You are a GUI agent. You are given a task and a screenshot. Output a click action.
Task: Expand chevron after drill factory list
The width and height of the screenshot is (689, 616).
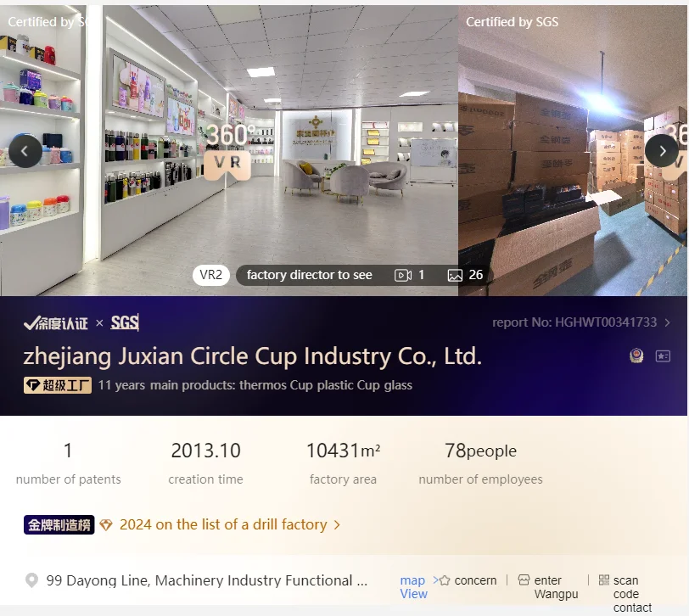pyautogui.click(x=337, y=525)
